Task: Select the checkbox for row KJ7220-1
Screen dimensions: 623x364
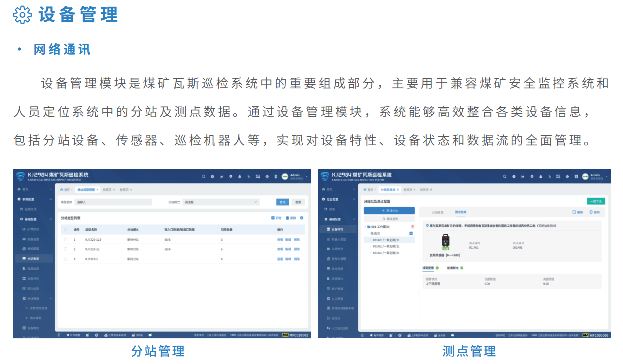Action: click(66, 259)
